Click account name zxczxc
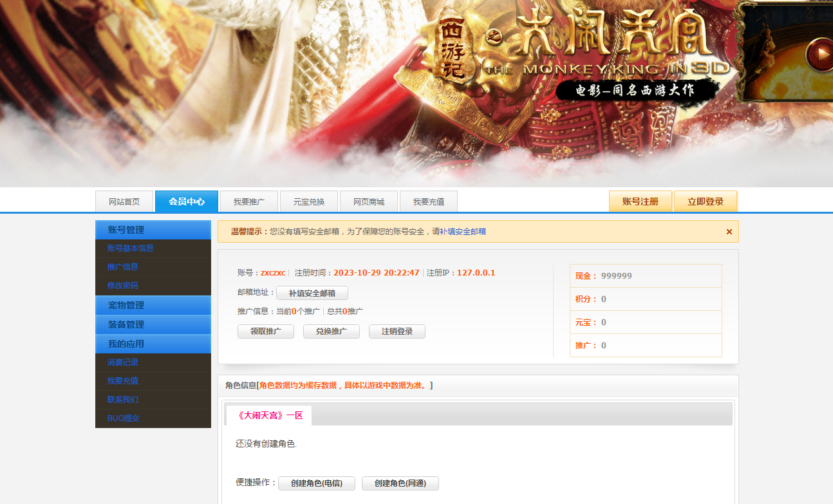Screen dimensions: 833x504 pos(273,273)
